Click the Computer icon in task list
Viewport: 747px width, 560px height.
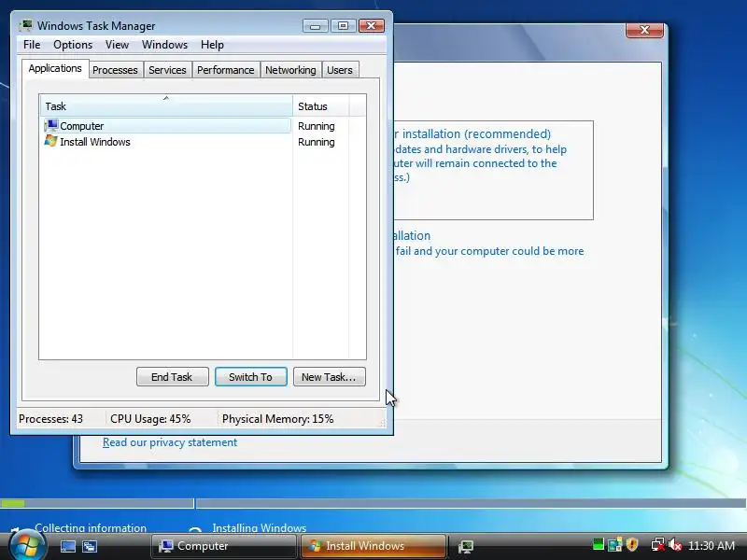[51, 126]
